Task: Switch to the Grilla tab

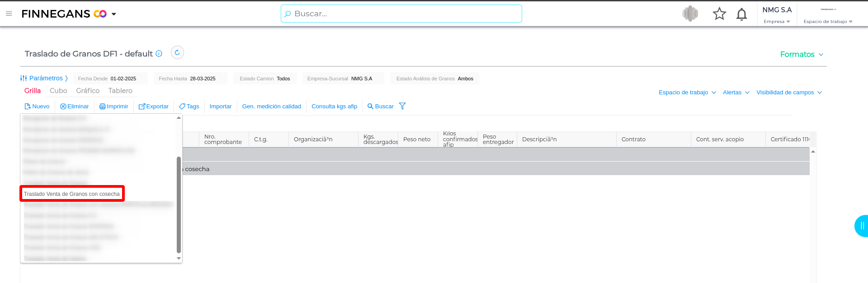Action: click(x=33, y=91)
